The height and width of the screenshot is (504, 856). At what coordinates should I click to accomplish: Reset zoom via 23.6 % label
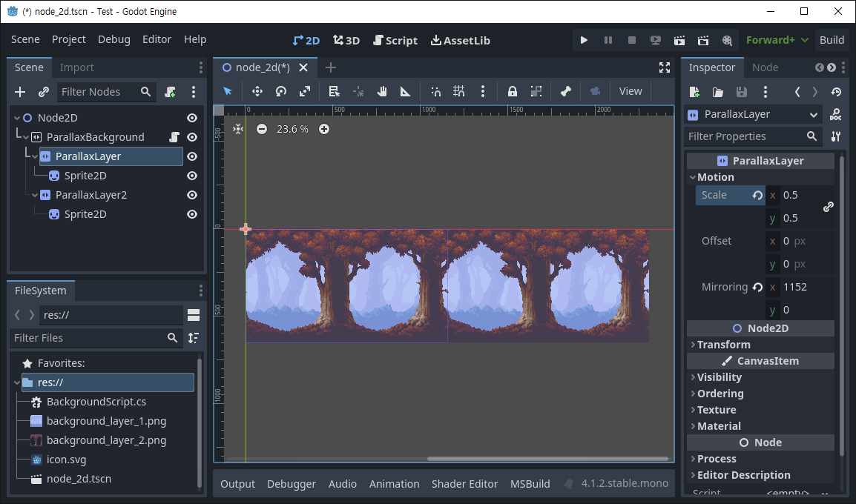pos(292,129)
